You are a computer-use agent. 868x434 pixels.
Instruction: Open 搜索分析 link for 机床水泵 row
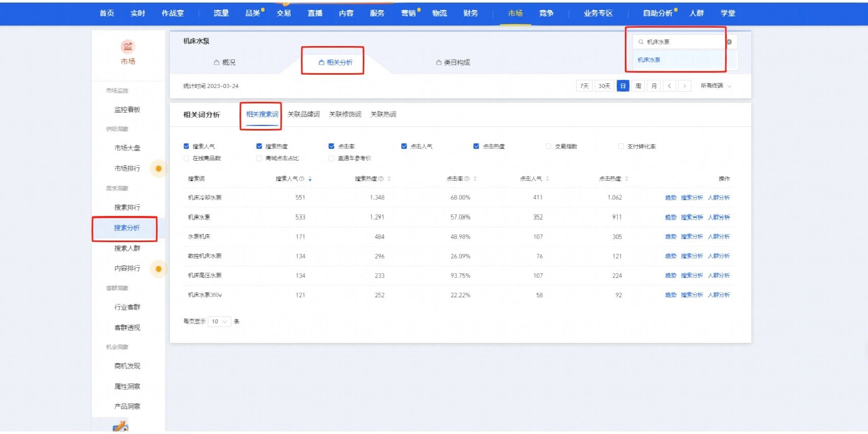coord(692,218)
